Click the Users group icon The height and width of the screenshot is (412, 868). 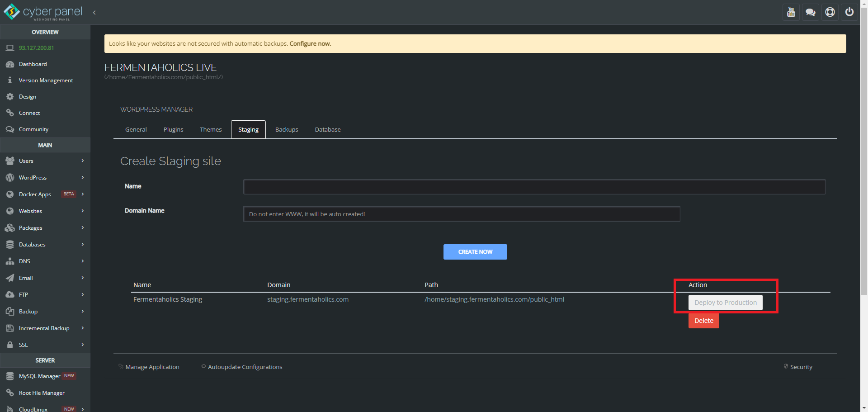pyautogui.click(x=10, y=161)
